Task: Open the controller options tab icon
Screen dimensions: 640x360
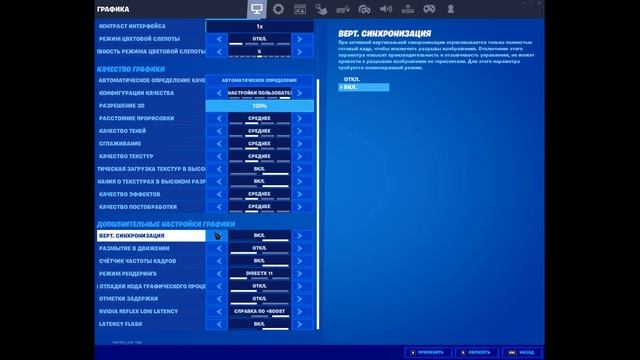Action: [364, 9]
